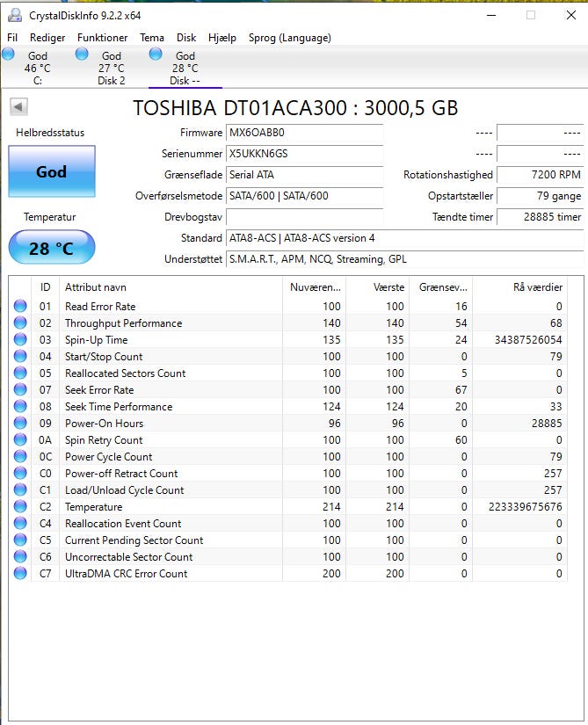Switch to the C: disk tab at 46 °C

coord(37,68)
